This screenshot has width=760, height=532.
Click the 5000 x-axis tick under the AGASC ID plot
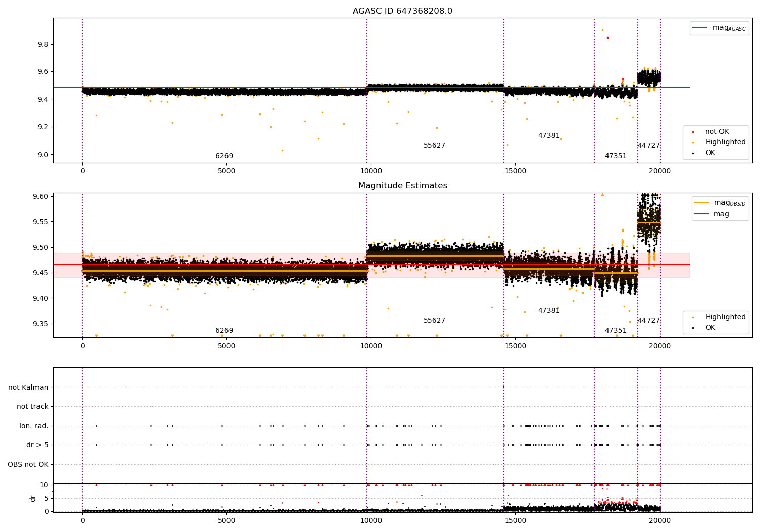tap(226, 171)
